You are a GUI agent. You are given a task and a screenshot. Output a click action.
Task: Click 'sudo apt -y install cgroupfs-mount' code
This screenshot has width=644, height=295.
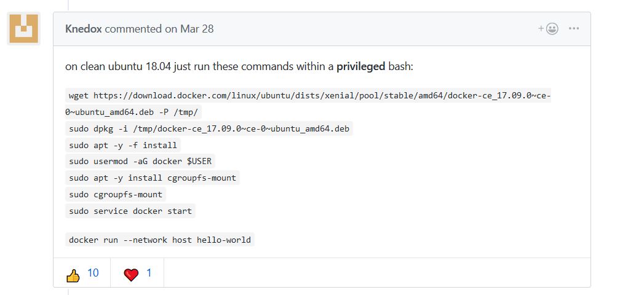click(x=153, y=178)
